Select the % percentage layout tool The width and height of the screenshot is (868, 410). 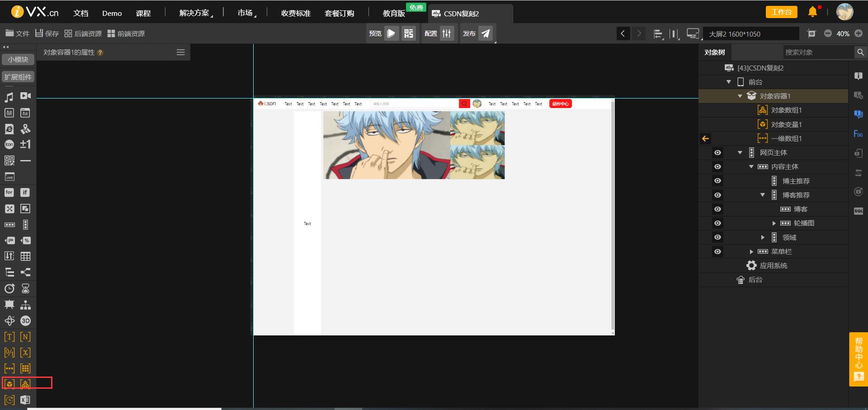pyautogui.click(x=26, y=240)
